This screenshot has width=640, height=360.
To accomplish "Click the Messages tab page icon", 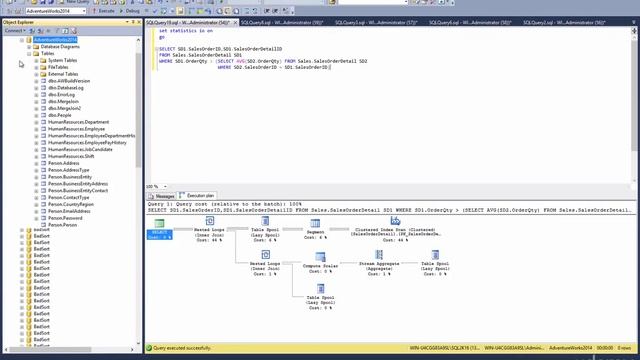I will coord(151,196).
